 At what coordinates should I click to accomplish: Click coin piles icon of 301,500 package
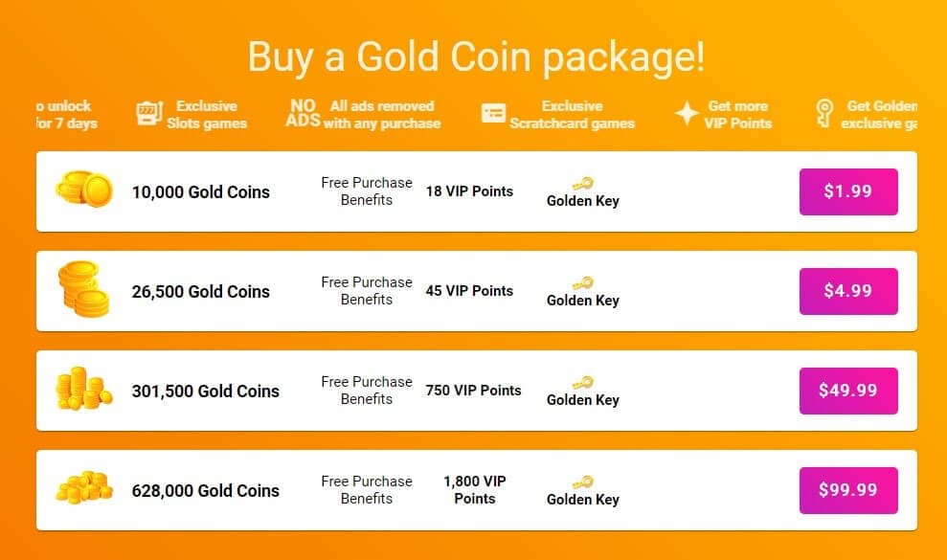[83, 389]
